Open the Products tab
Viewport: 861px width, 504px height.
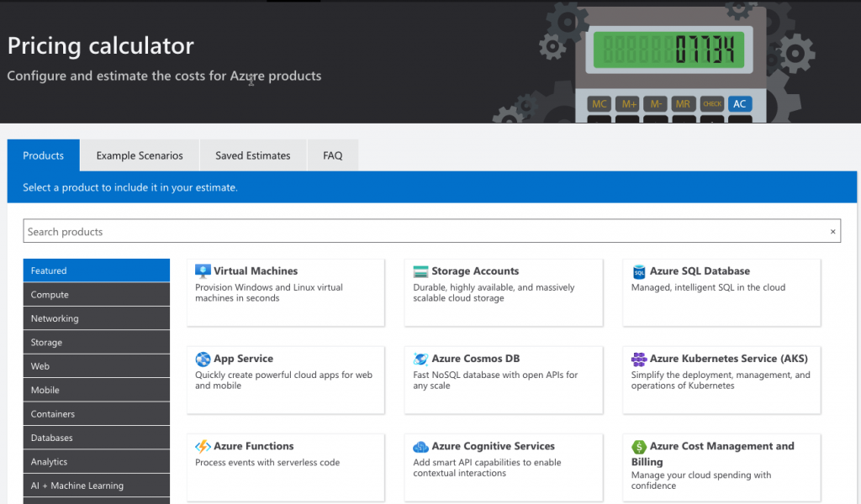[x=44, y=155]
